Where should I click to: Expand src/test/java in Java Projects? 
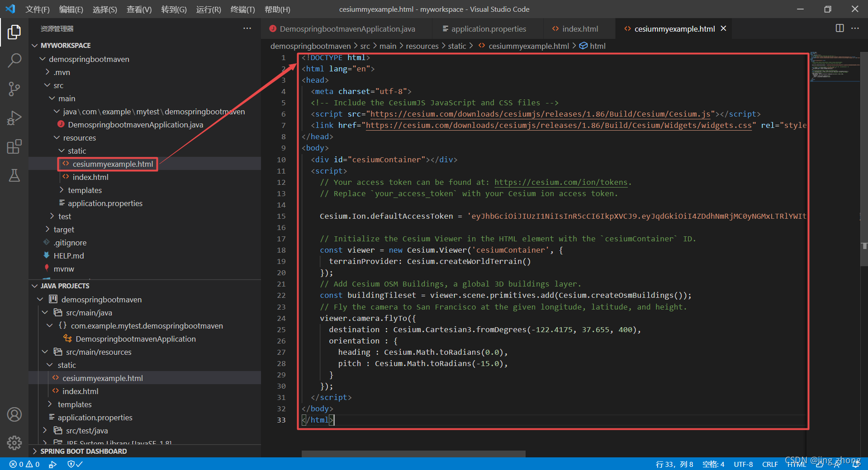point(87,431)
